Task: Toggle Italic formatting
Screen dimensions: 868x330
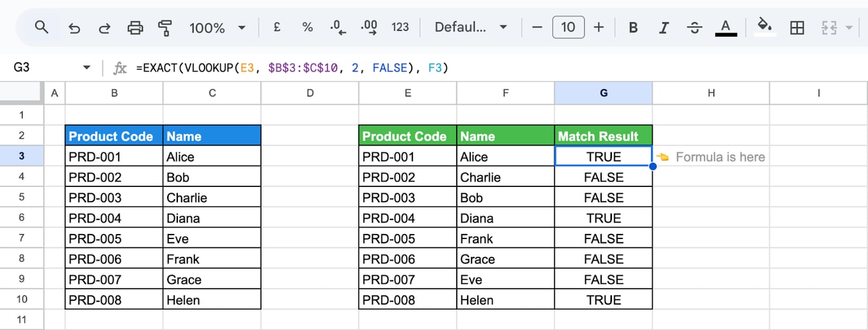Action: [664, 27]
